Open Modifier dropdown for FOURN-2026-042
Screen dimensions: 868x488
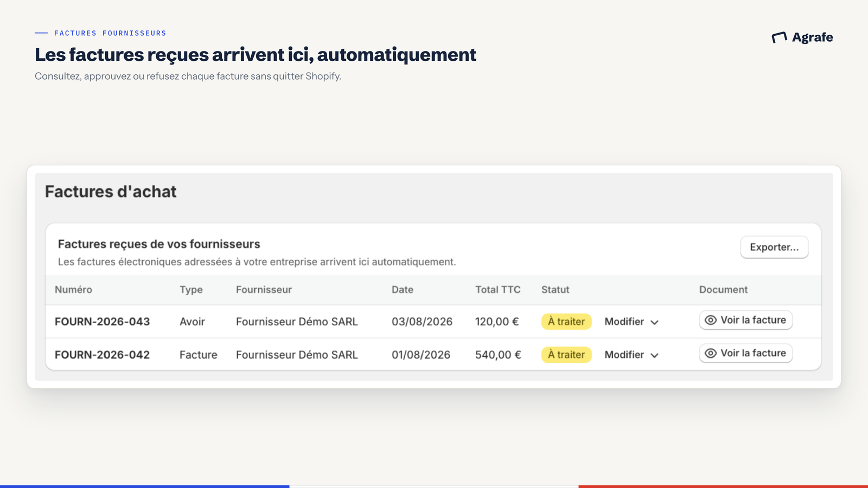pos(631,355)
